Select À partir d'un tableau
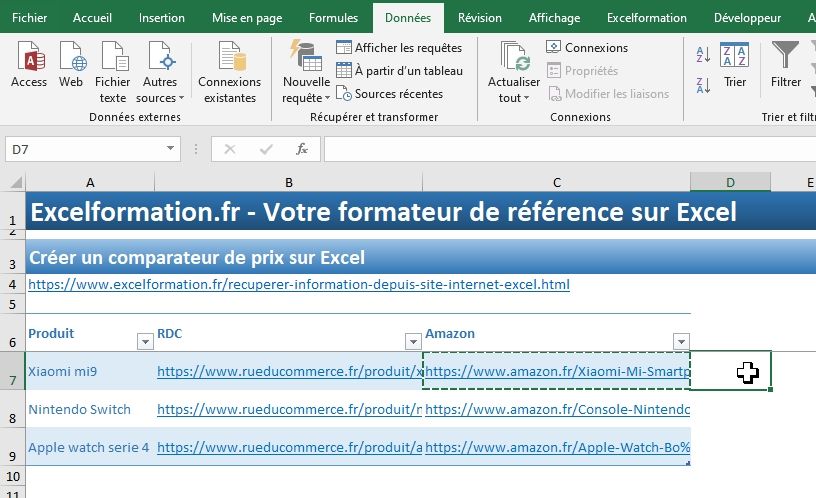Viewport: 816px width, 498px height. pos(398,71)
